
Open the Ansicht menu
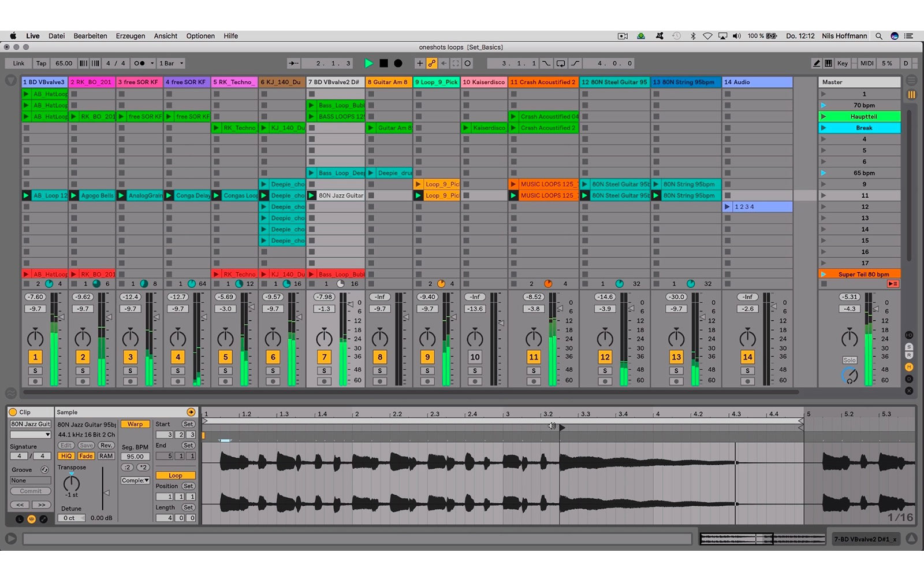point(166,36)
